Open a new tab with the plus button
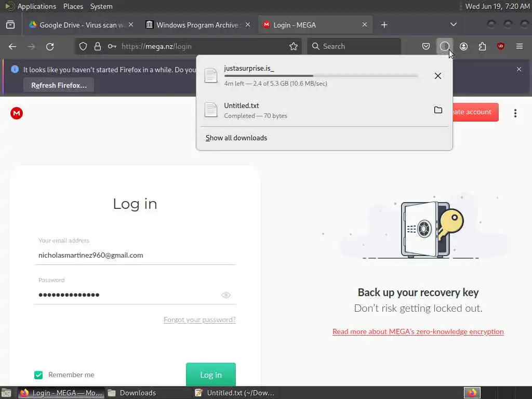The width and height of the screenshot is (532, 399). (x=384, y=25)
